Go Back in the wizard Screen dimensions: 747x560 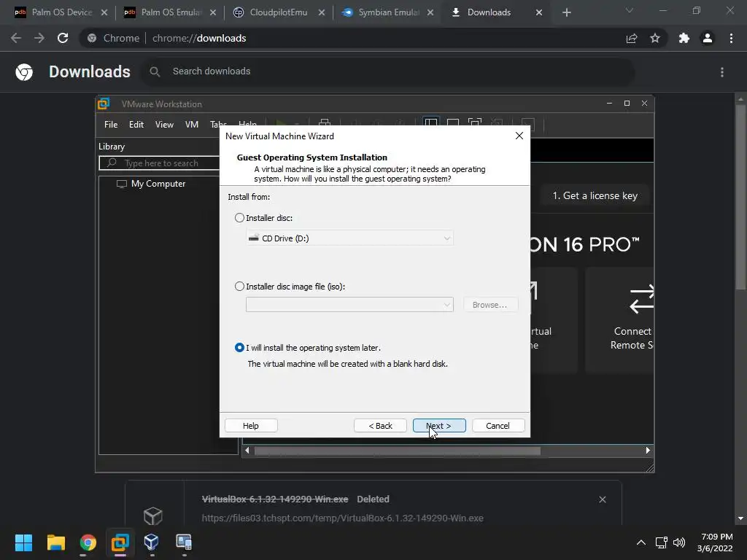point(380,426)
